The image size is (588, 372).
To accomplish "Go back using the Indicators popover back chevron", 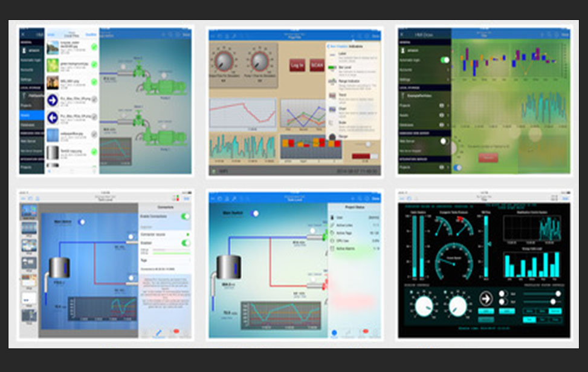I will click(327, 46).
